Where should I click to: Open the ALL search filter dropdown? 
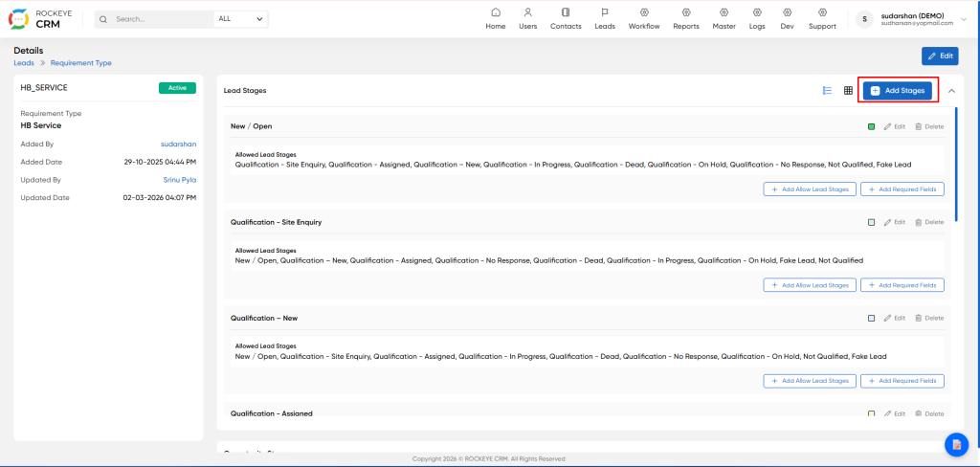[240, 19]
